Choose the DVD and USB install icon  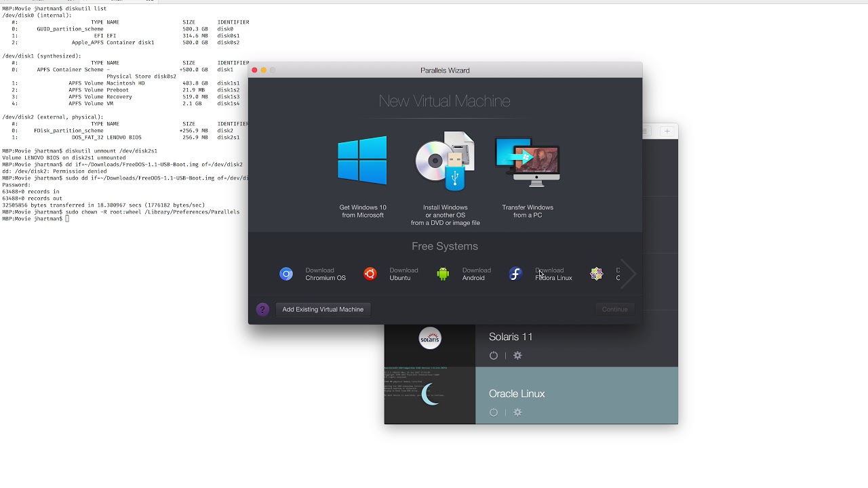click(445, 161)
